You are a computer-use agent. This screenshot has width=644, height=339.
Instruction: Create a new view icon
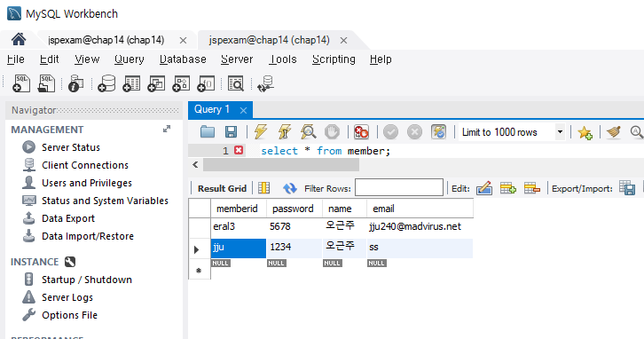click(156, 83)
